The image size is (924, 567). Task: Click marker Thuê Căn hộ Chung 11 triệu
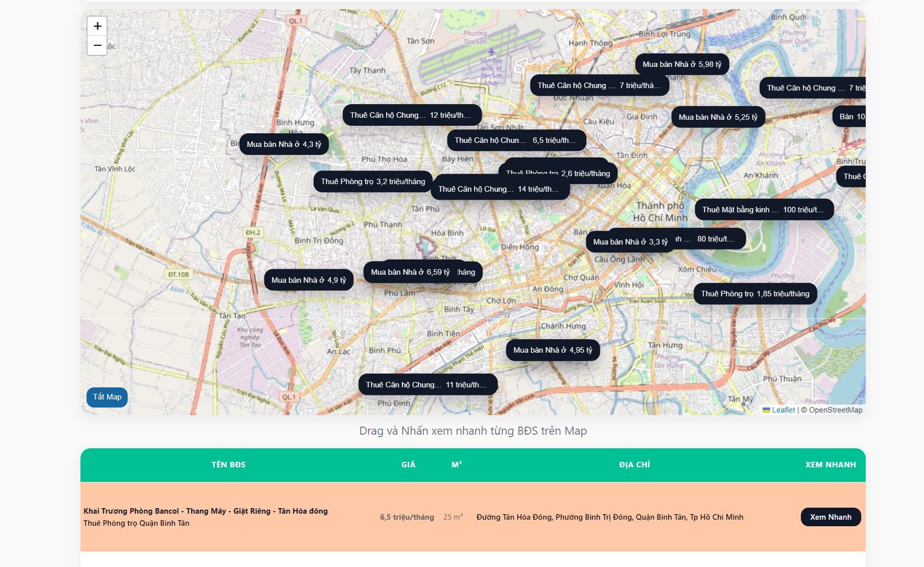[x=428, y=385]
